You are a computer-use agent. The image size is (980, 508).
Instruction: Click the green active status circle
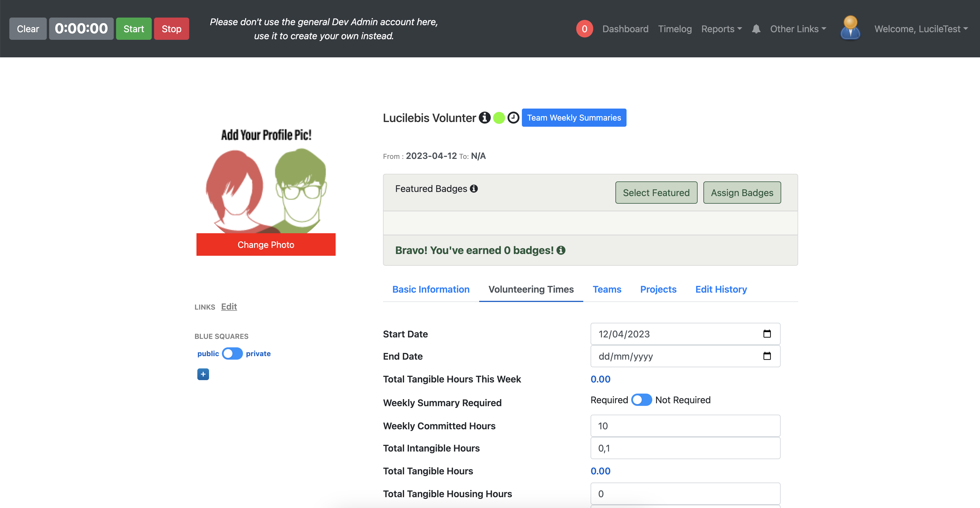[499, 118]
